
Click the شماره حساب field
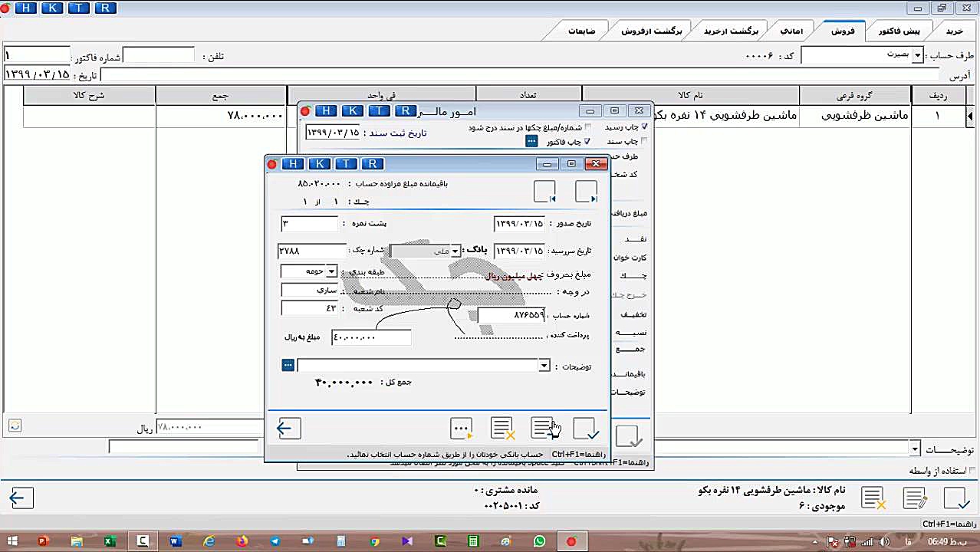pos(511,315)
